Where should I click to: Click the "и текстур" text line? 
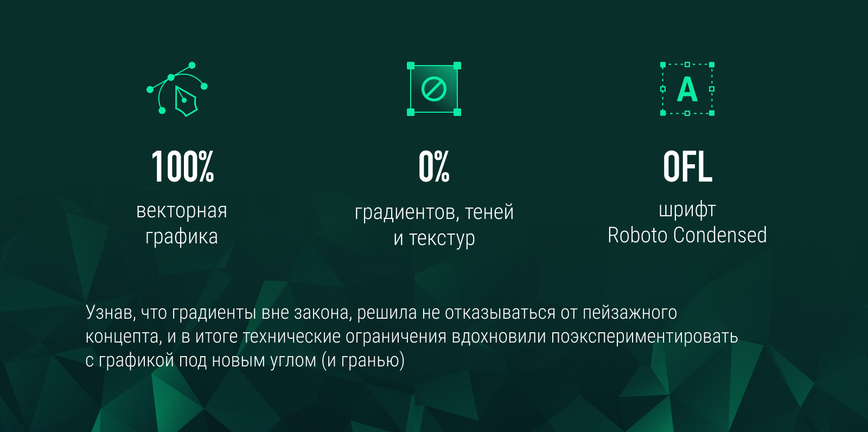434,238
